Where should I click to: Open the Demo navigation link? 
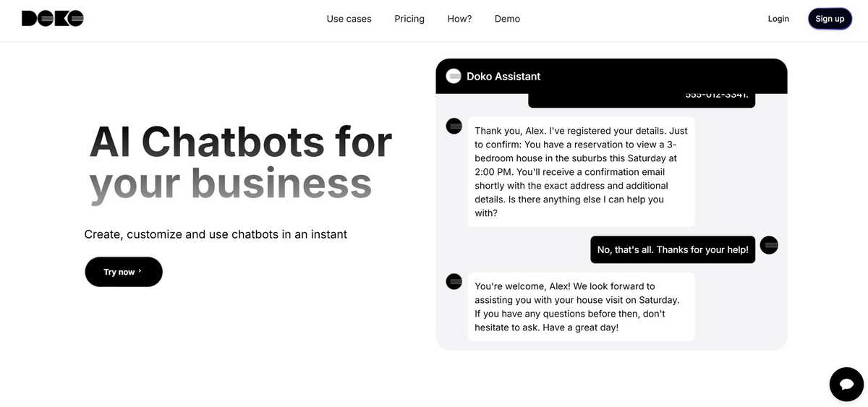507,19
